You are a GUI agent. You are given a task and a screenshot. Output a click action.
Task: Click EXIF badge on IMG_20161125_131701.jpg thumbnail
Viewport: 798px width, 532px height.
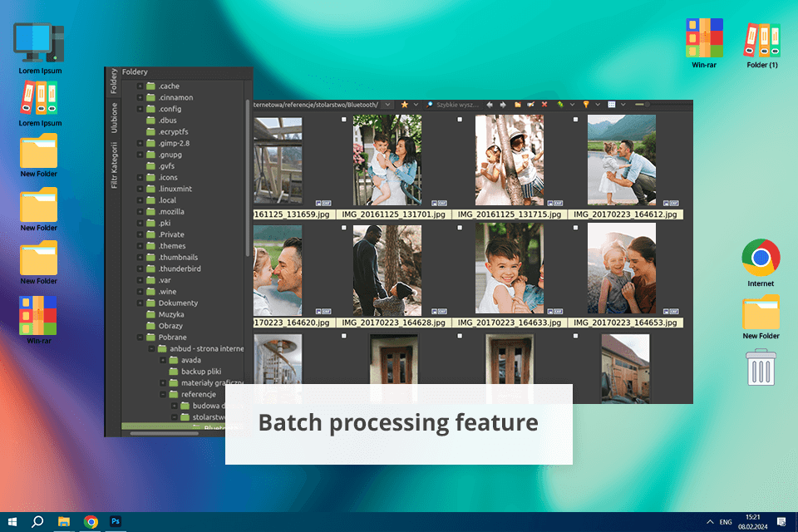coord(439,203)
